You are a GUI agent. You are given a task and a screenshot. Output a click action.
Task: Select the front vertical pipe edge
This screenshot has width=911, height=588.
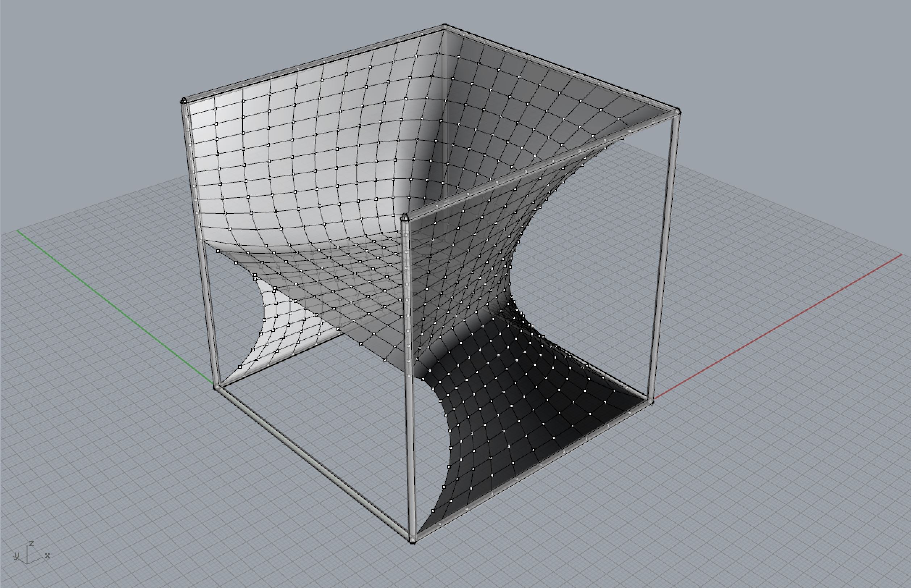[408, 382]
